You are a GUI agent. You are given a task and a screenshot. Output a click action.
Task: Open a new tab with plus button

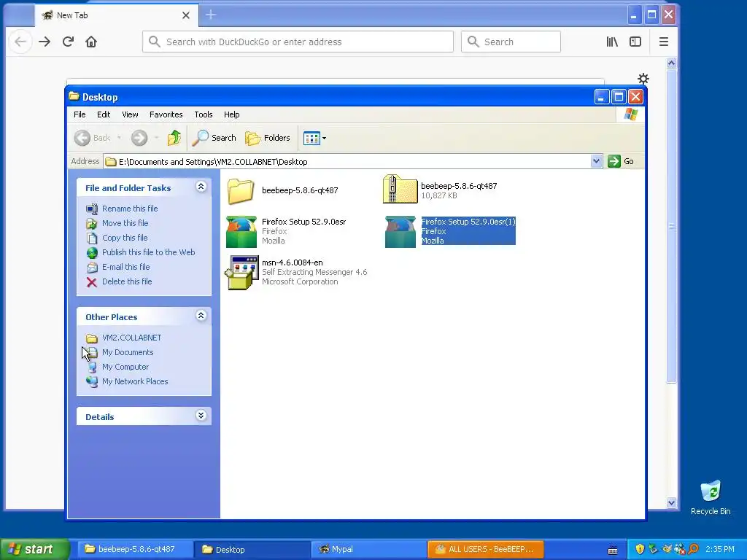[x=211, y=15]
